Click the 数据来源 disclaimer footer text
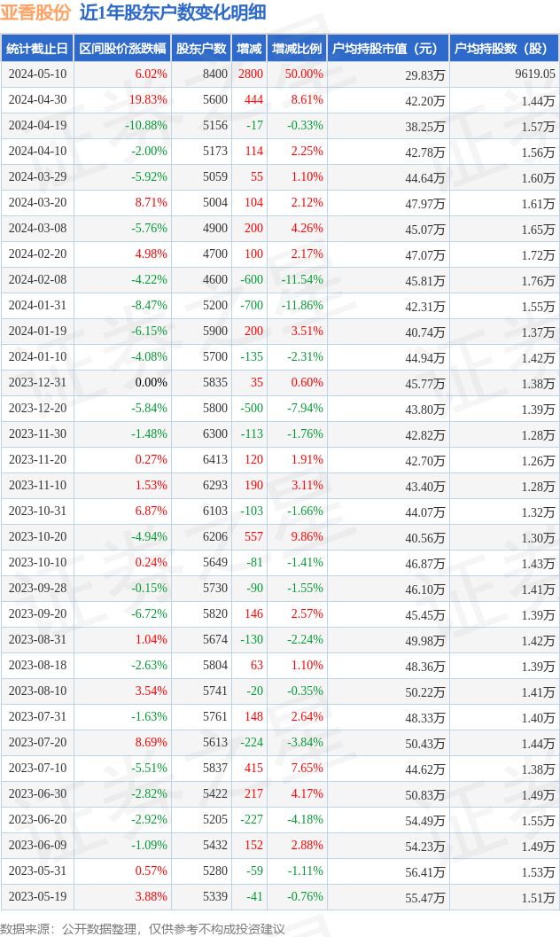This screenshot has width=560, height=937. [143, 928]
